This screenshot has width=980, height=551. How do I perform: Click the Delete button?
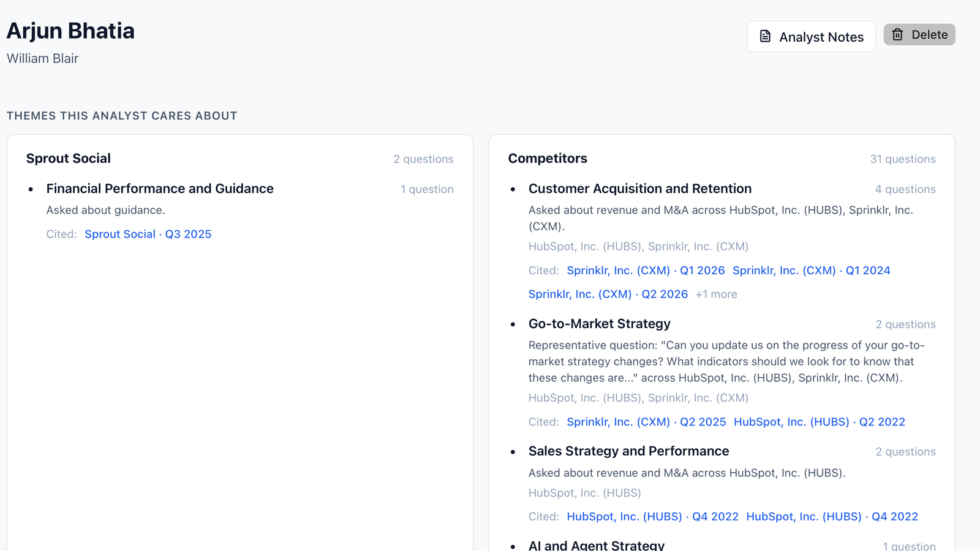pyautogui.click(x=919, y=35)
